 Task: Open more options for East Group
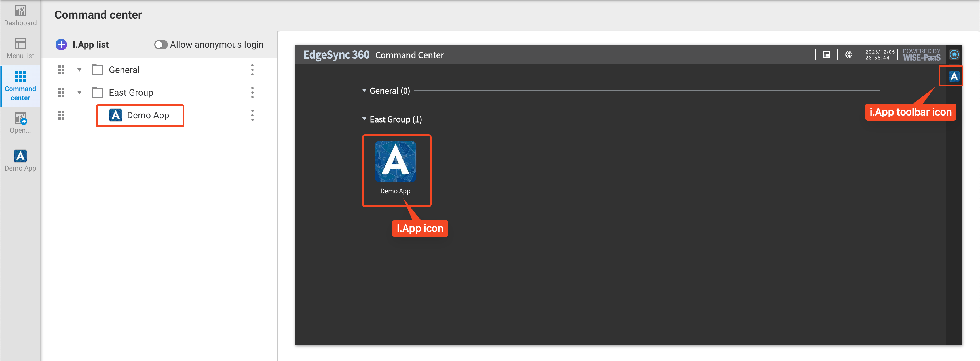(252, 93)
